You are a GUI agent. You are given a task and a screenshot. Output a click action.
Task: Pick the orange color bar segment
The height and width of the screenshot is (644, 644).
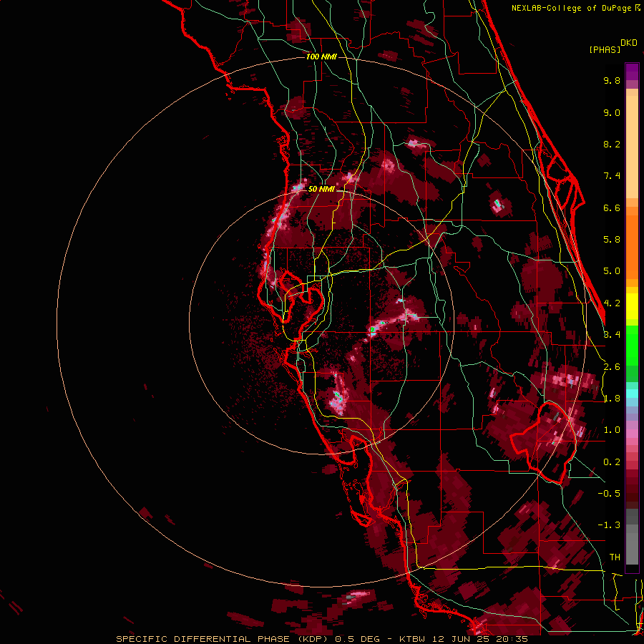coord(632,246)
